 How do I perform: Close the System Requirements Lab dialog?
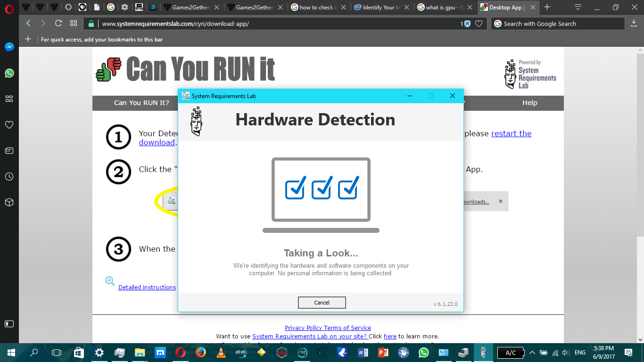(452, 96)
